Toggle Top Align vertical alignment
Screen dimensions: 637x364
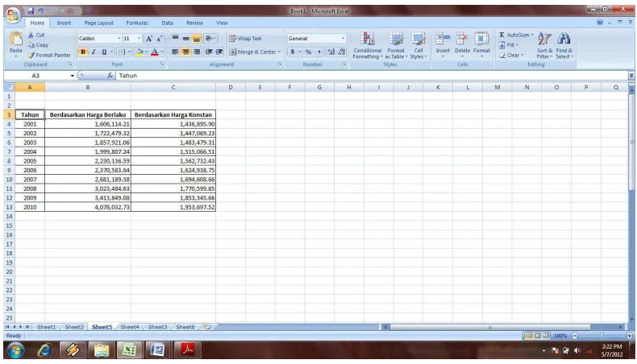[175, 39]
